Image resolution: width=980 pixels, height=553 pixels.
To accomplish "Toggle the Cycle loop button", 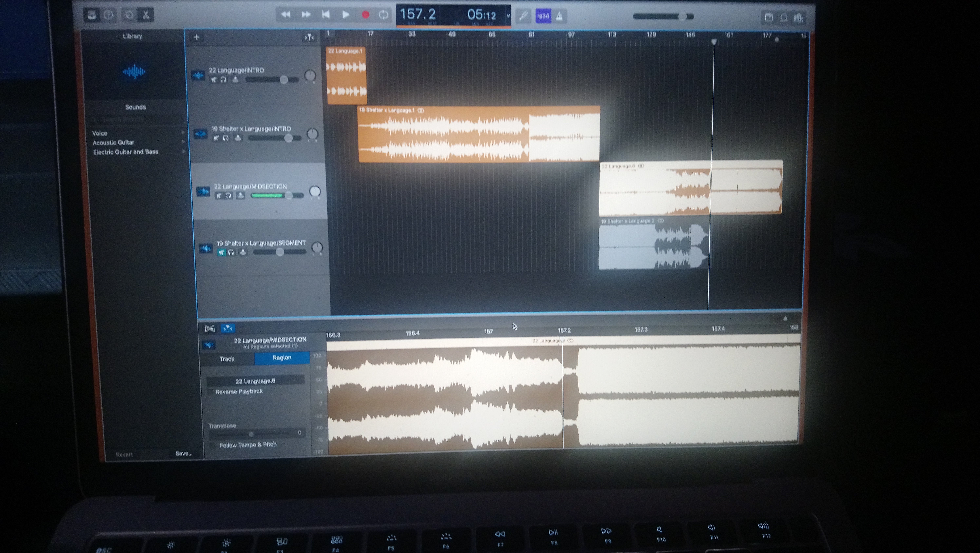I will 384,15.
